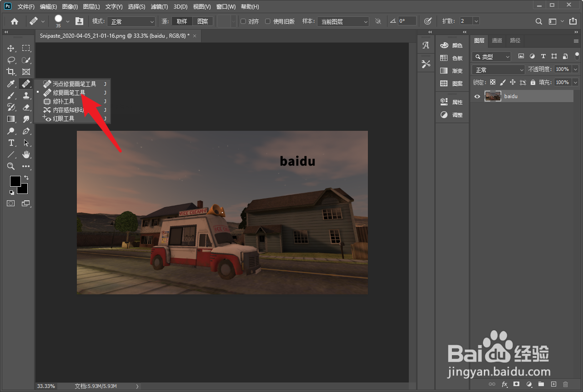Enable the 使用旧版 Use Legacy checkbox
This screenshot has width=583, height=392.
coord(267,21)
